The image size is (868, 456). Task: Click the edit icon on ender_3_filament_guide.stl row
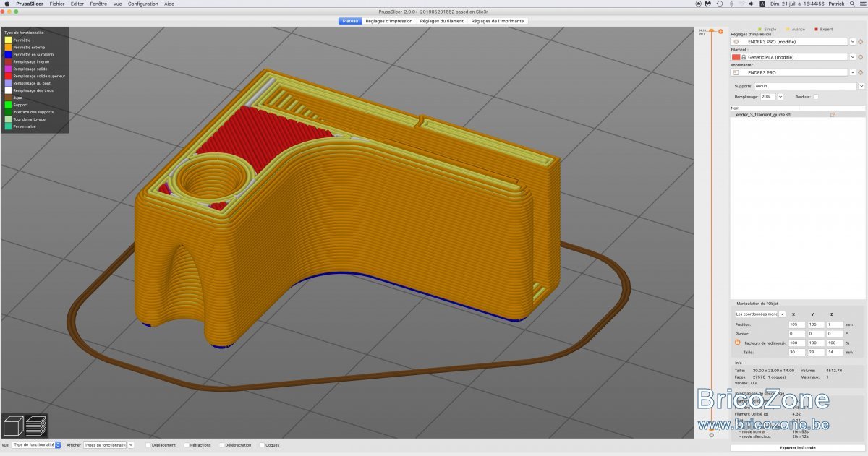click(833, 114)
